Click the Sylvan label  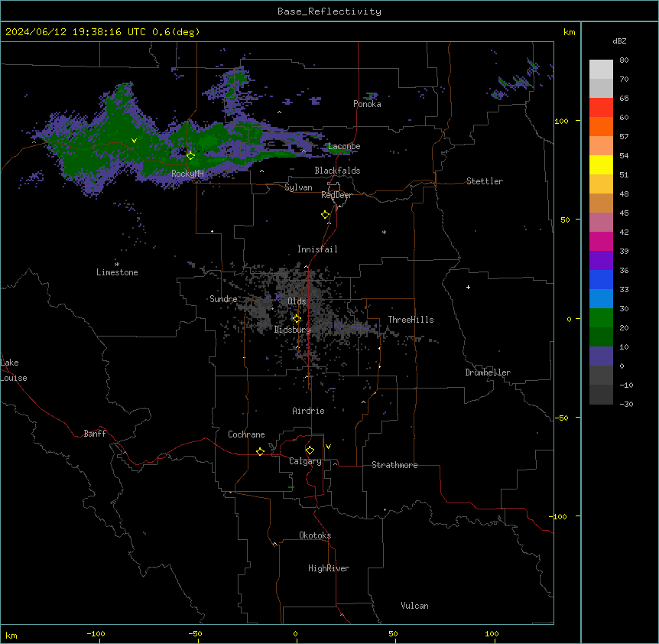[298, 187]
